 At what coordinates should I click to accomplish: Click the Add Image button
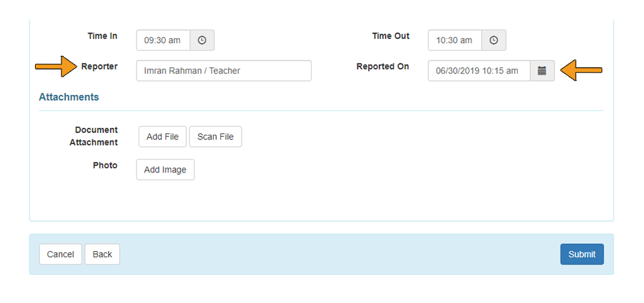[x=165, y=170]
